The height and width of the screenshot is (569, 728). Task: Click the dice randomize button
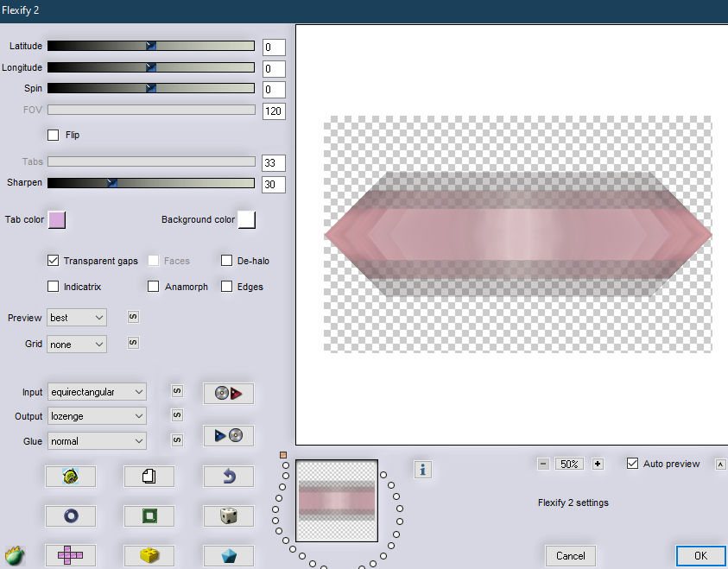pos(229,515)
